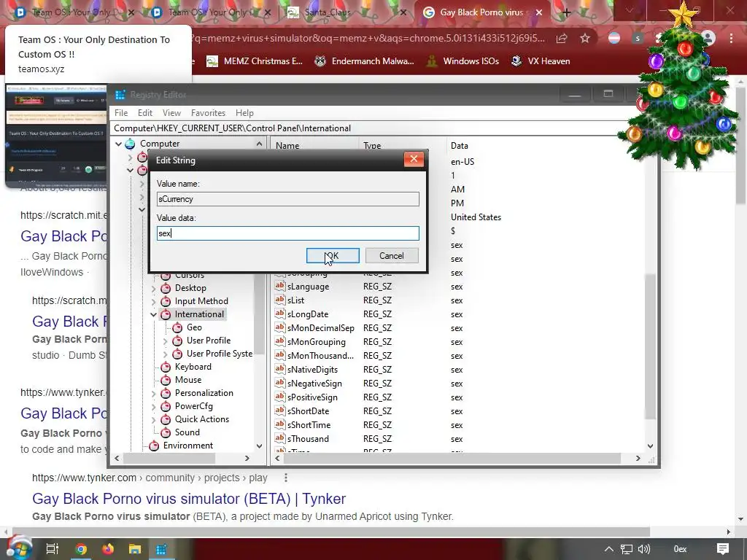The image size is (747, 560).
Task: Select the Quick Actions key icon
Action: [166, 419]
